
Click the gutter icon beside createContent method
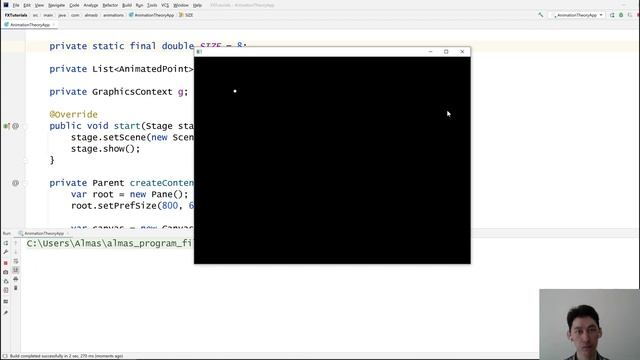(x=16, y=183)
